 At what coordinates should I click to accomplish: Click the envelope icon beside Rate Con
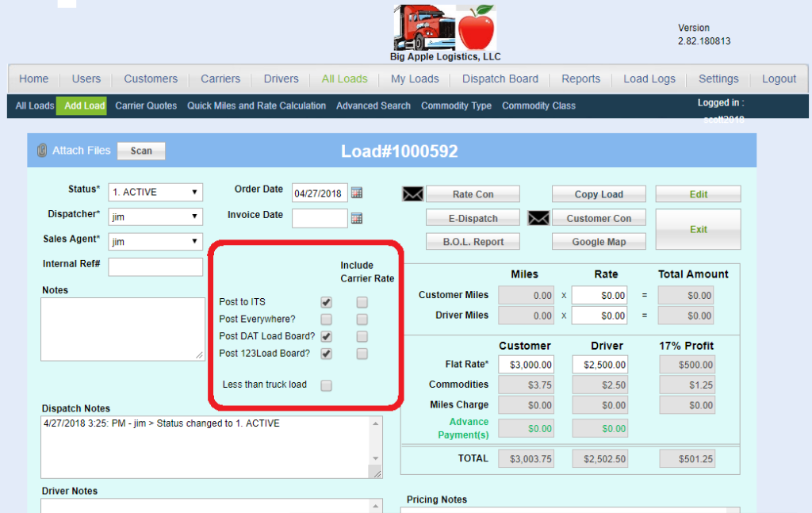[x=412, y=194]
